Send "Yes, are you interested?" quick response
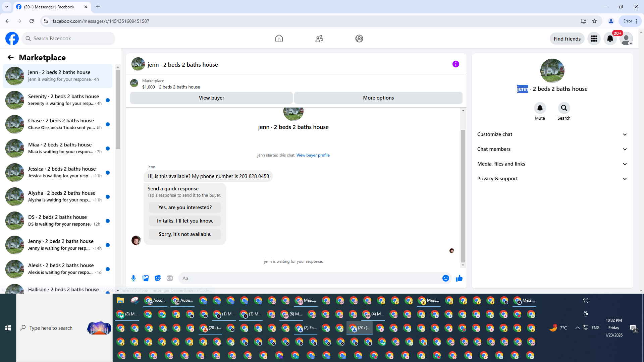This screenshot has height=362, width=644. (x=185, y=207)
